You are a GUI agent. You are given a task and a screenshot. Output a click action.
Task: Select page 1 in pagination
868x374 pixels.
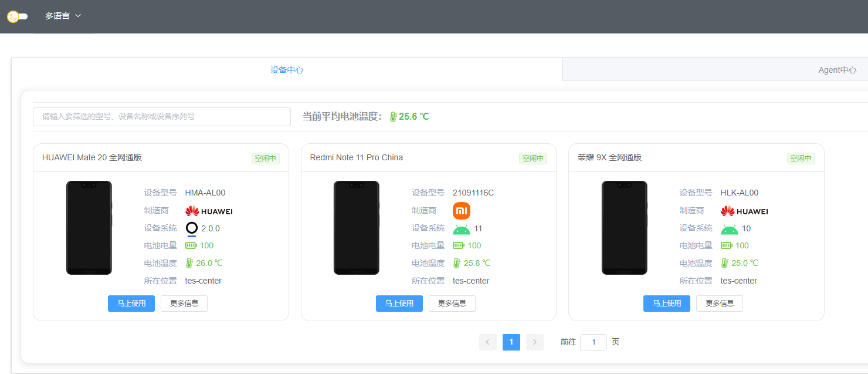tap(511, 342)
